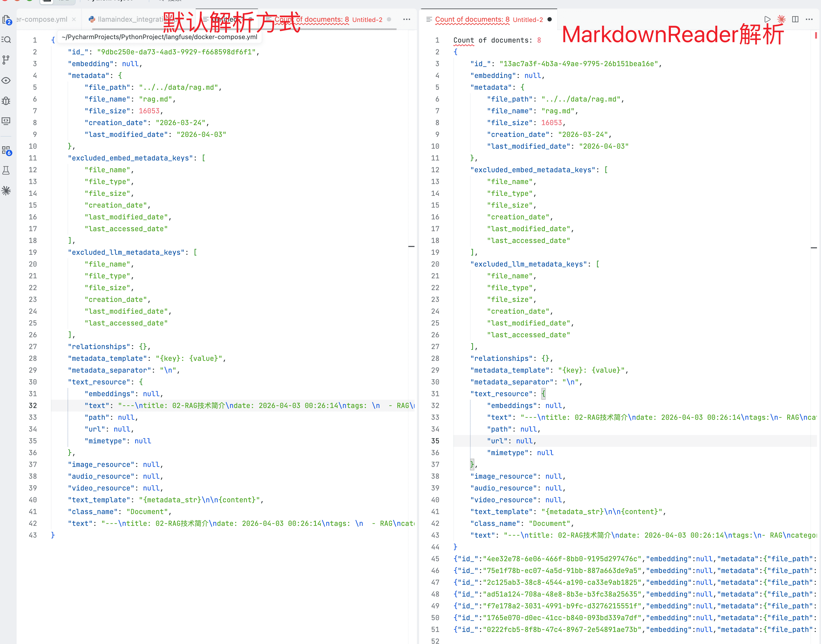Open the Run and Debug bug icon
This screenshot has width=821, height=644.
click(x=6, y=101)
